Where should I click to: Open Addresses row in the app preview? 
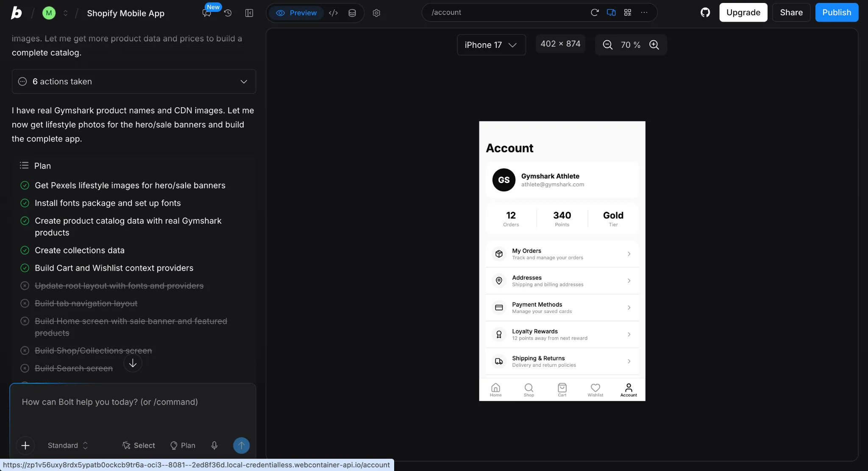tap(562, 281)
